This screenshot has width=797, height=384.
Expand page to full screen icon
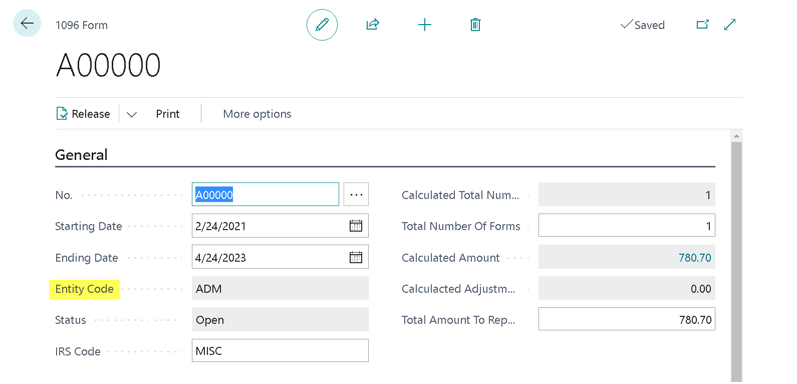pos(730,24)
